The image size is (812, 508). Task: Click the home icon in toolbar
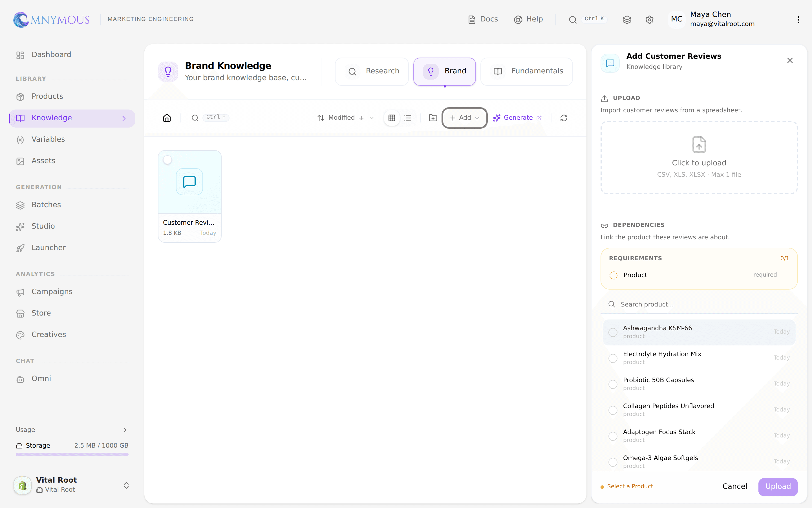point(167,118)
